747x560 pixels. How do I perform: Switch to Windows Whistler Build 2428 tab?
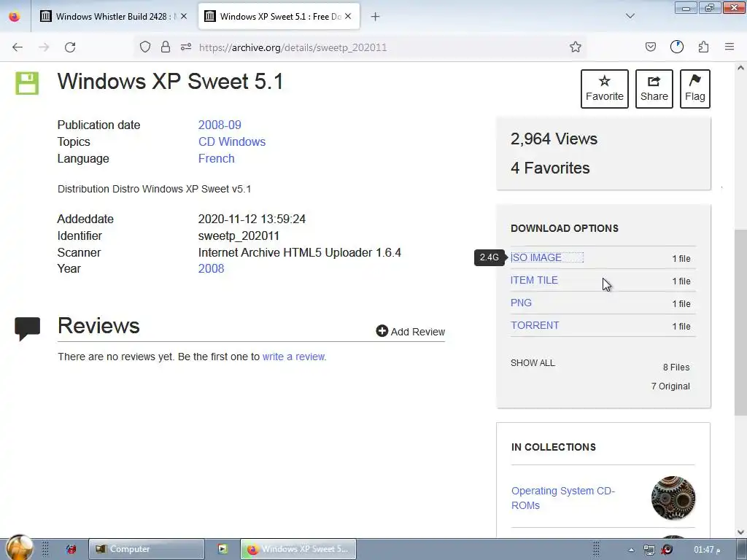point(113,16)
